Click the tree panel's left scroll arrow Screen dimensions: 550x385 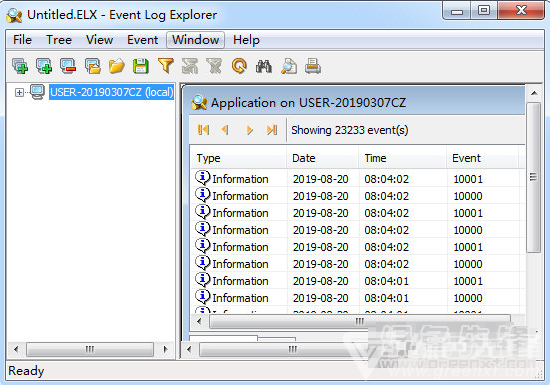(16, 349)
